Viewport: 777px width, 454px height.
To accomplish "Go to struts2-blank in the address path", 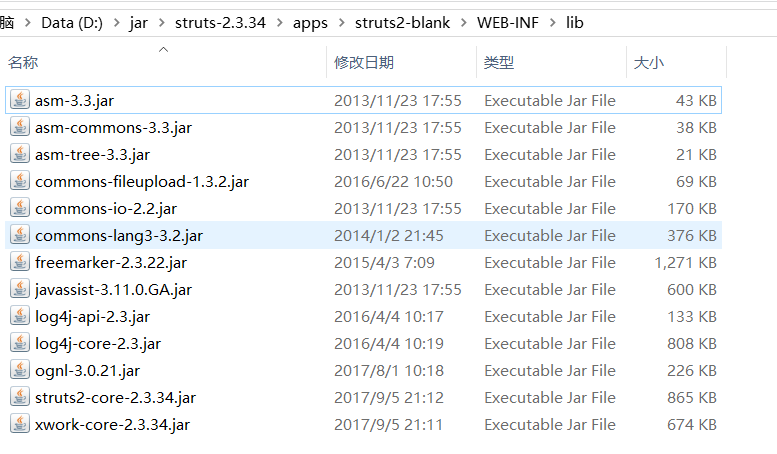I will point(404,22).
